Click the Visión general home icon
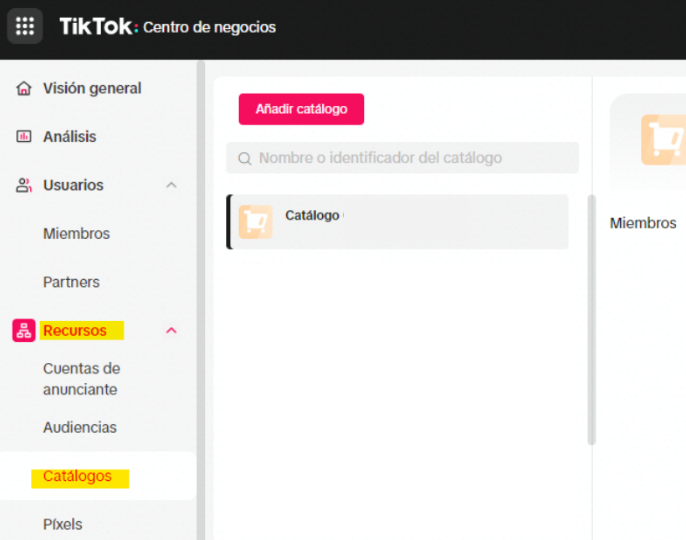The image size is (686, 540). tap(24, 89)
